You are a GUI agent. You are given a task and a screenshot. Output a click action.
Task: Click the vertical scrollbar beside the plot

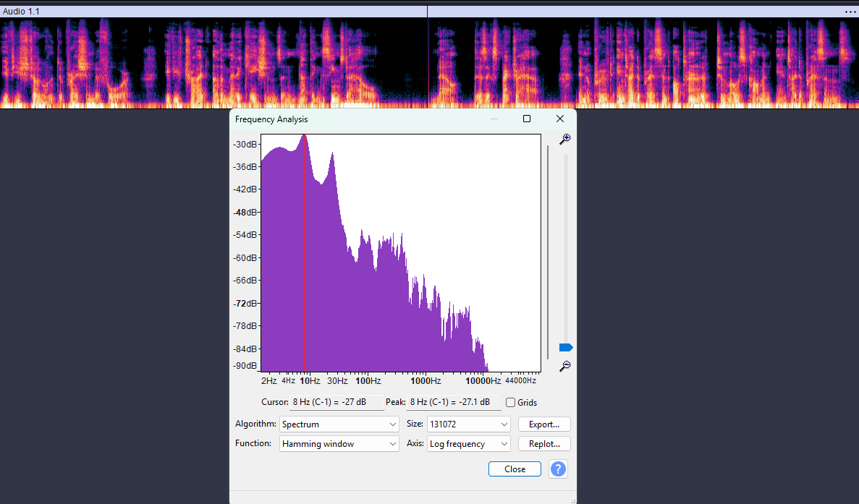click(x=548, y=252)
